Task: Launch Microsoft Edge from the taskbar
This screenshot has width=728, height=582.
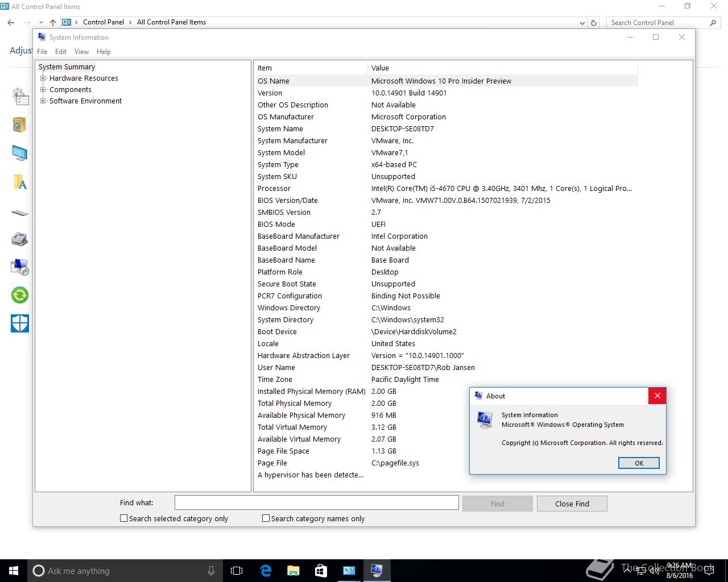Action: pyautogui.click(x=266, y=571)
